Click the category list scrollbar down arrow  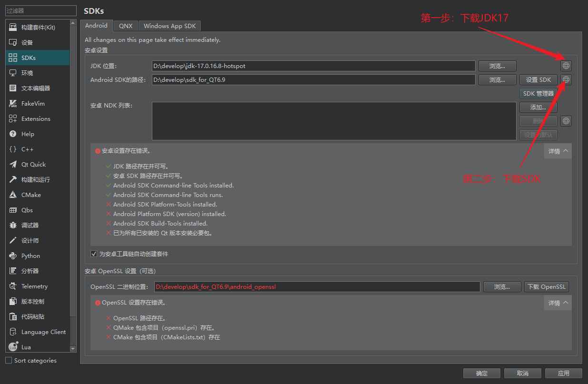point(73,349)
